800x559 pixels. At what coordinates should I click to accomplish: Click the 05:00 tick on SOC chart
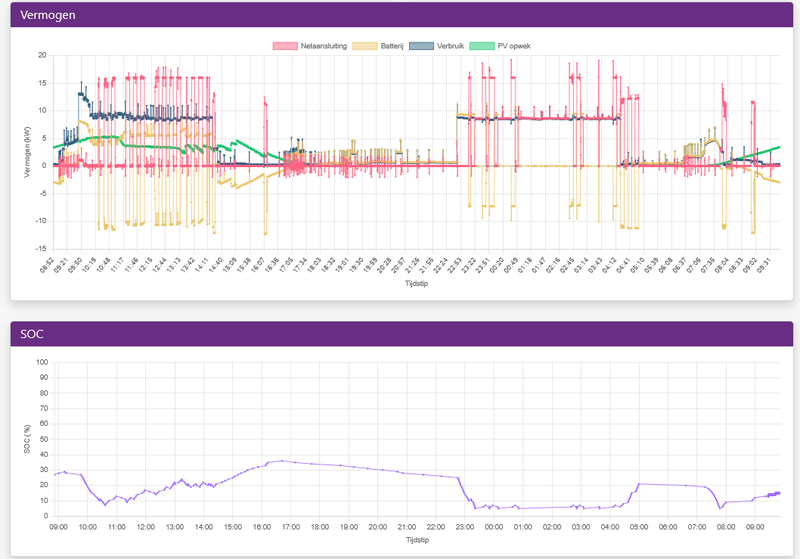pos(639,527)
